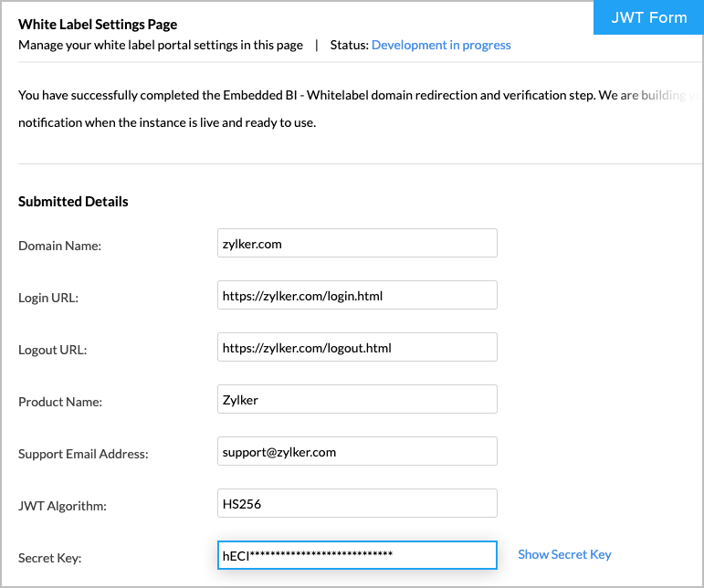The height and width of the screenshot is (588, 704).
Task: Select the 'You have successfully completed' message
Action: point(358,95)
